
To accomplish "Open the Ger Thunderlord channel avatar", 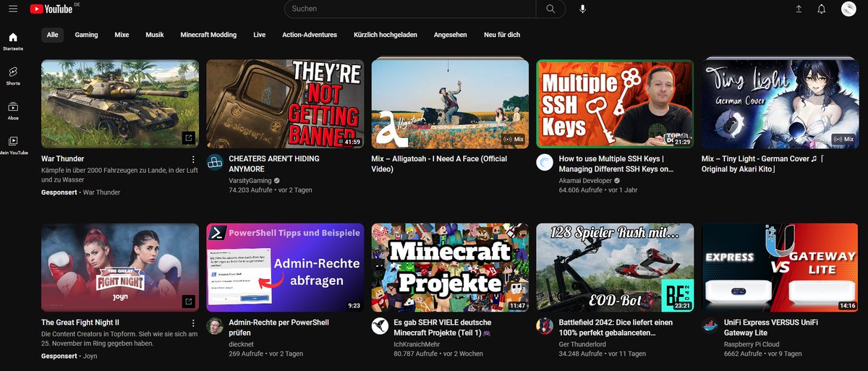I will tap(545, 326).
